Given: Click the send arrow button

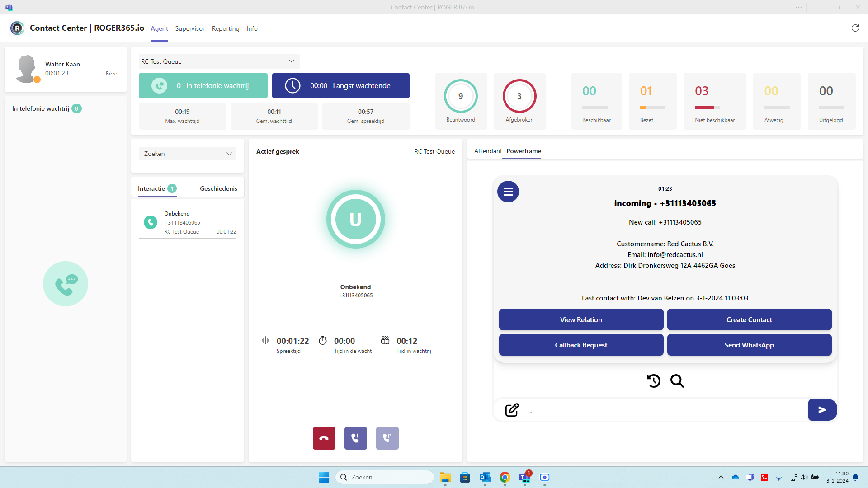Looking at the screenshot, I should [x=822, y=410].
